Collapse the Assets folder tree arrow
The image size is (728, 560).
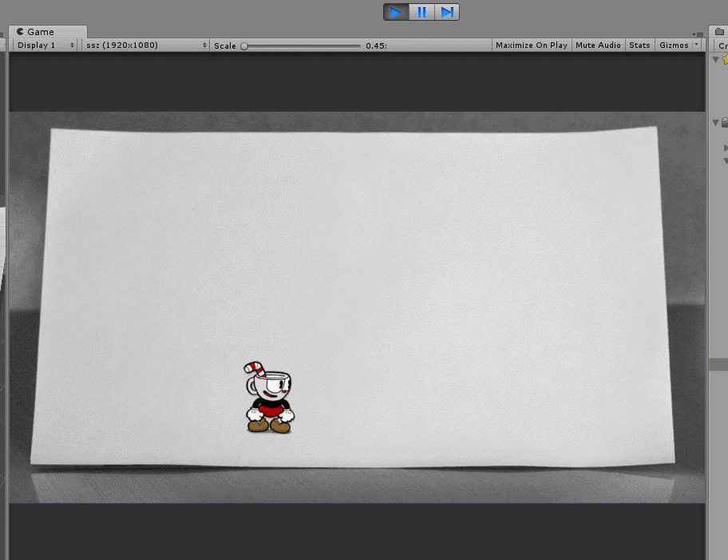tap(716, 123)
